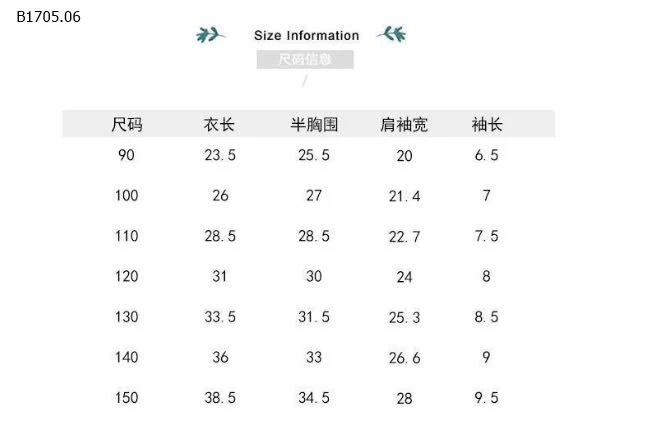Click the 肩袖宽 column header
Viewport: 661px width, 428px height.
pos(404,125)
